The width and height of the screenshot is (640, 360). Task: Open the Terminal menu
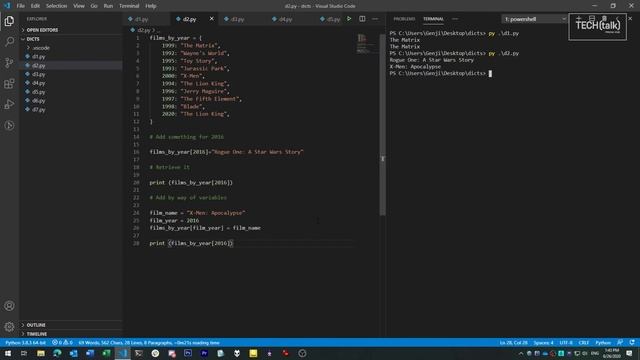129,6
